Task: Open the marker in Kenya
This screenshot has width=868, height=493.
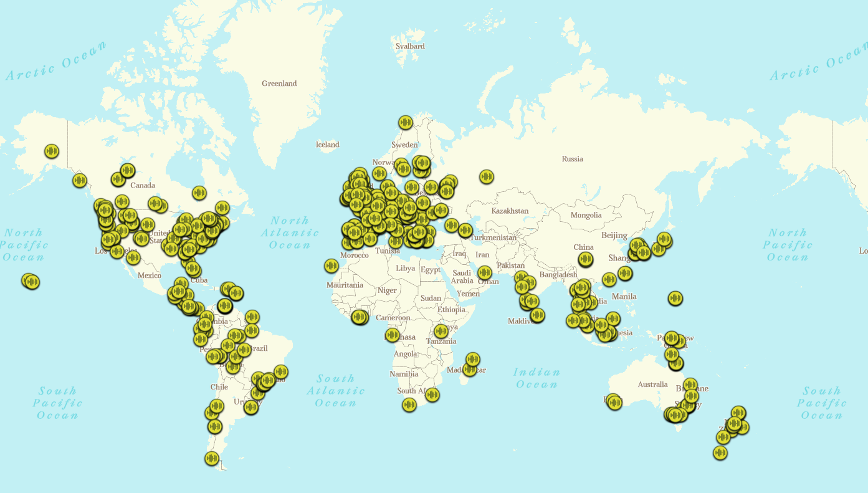Action: 441,331
